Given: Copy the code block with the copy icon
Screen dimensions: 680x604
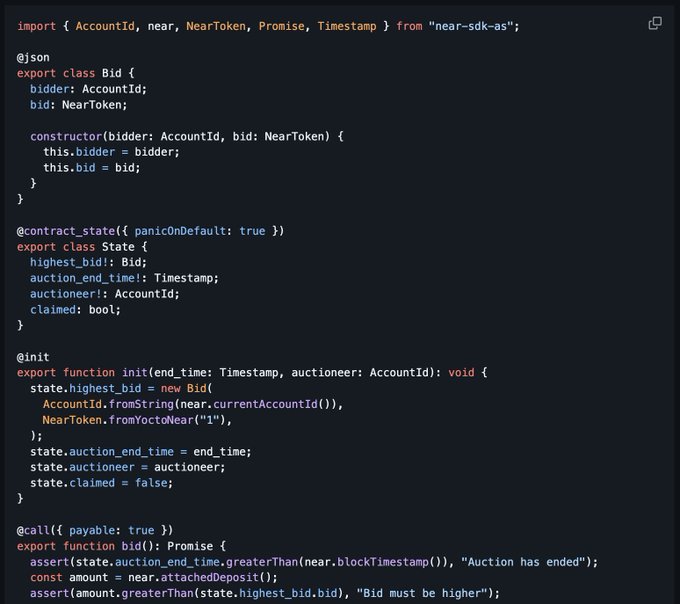Looking at the screenshot, I should click(x=655, y=23).
